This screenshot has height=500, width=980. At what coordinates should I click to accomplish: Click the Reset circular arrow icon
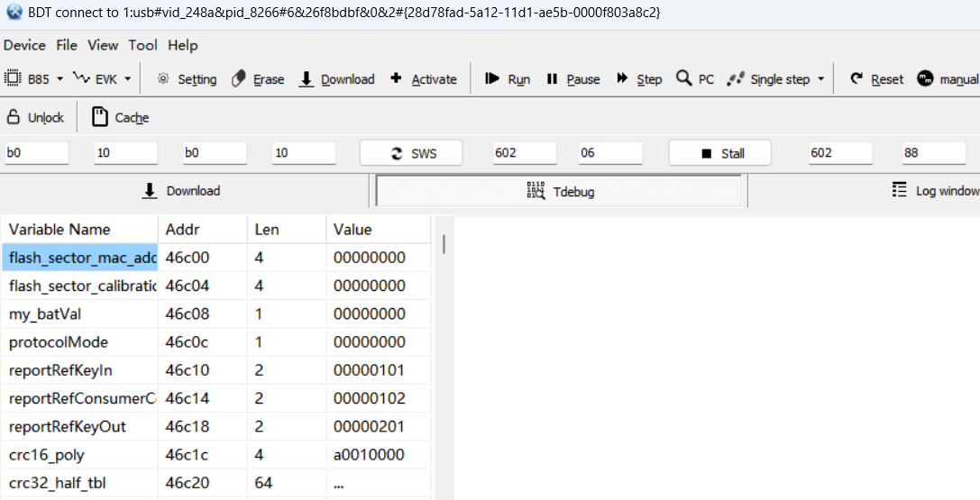coord(856,78)
